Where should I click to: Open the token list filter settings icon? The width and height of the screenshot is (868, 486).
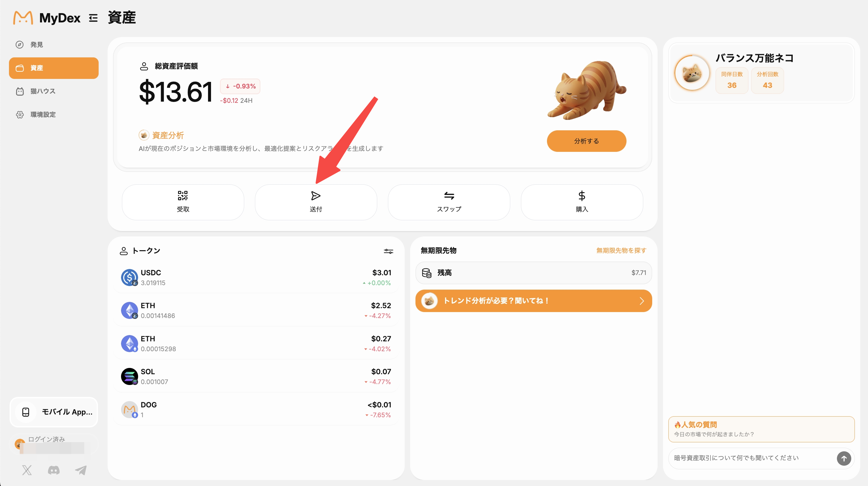click(389, 251)
